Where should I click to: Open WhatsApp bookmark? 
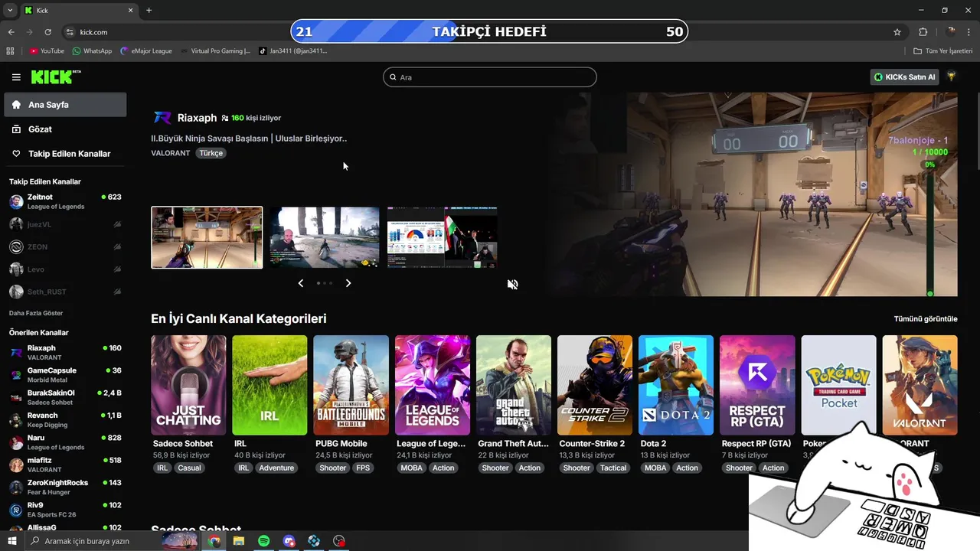92,51
